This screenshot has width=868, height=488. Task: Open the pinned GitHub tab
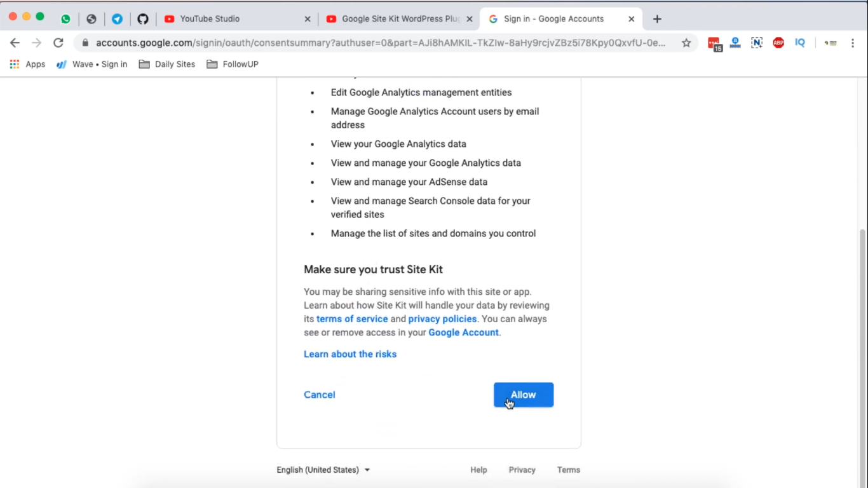click(143, 19)
